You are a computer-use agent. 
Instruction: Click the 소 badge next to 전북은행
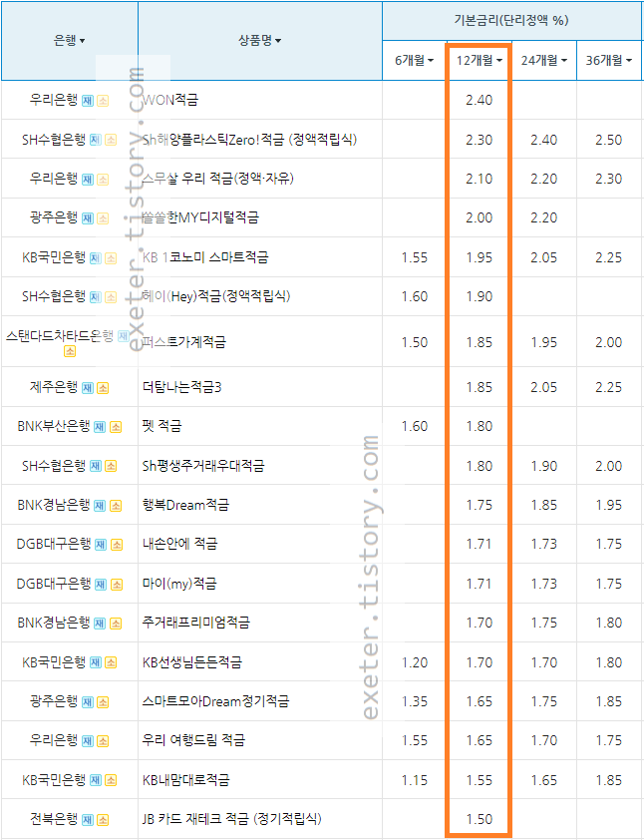pyautogui.click(x=103, y=820)
